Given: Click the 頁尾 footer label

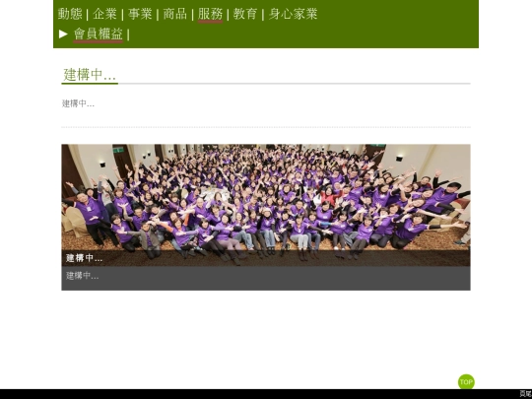Looking at the screenshot, I should (525, 393).
